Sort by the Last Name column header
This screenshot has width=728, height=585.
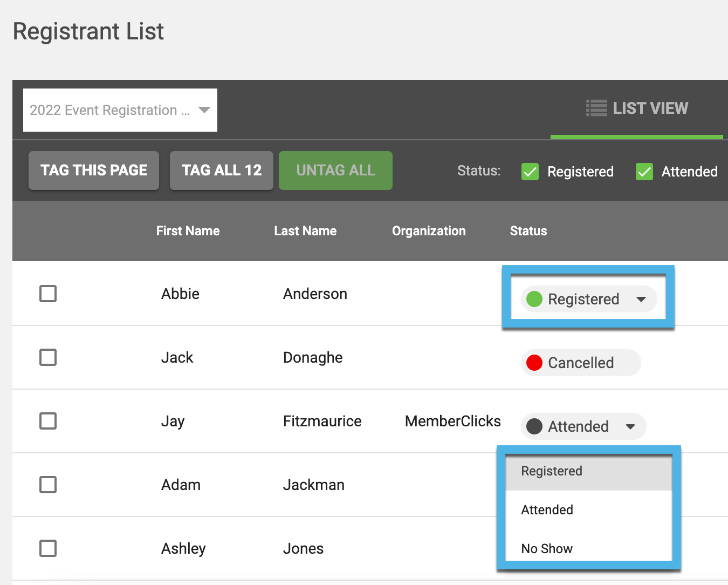click(305, 231)
